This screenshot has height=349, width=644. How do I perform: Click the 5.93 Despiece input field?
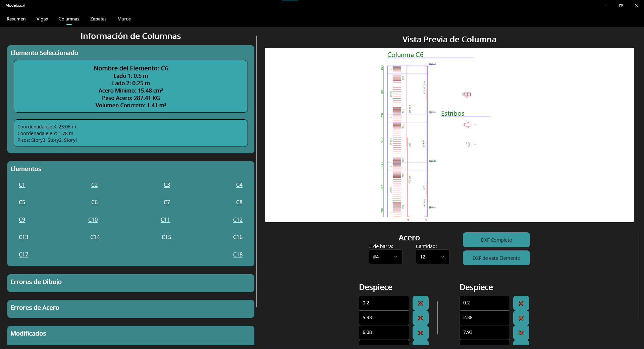[384, 318]
